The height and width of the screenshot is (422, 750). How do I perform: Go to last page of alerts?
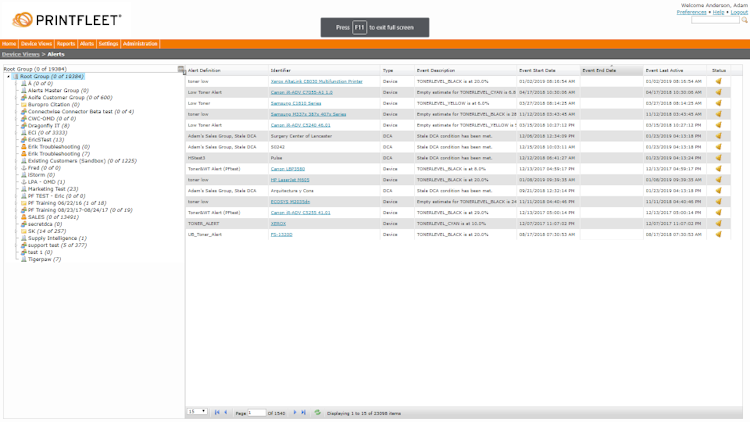point(303,412)
